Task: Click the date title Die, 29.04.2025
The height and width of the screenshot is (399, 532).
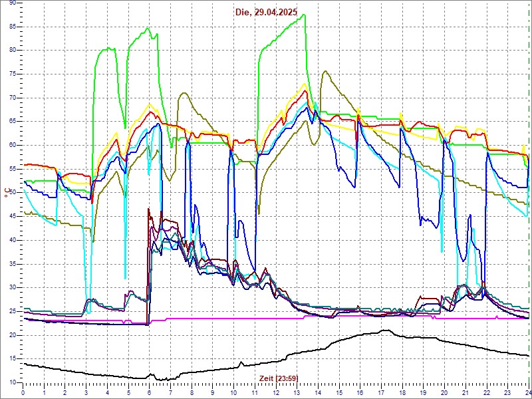Action: point(266,12)
